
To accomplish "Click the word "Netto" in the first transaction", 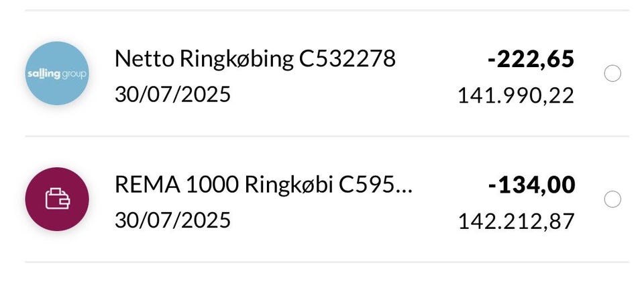I will [x=144, y=60].
